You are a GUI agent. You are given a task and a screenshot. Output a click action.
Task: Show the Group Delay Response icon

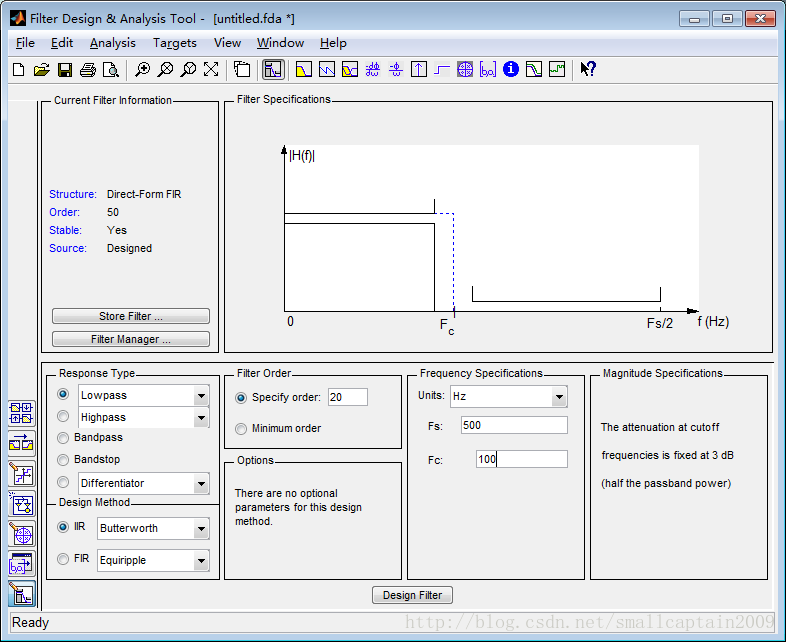pos(372,69)
